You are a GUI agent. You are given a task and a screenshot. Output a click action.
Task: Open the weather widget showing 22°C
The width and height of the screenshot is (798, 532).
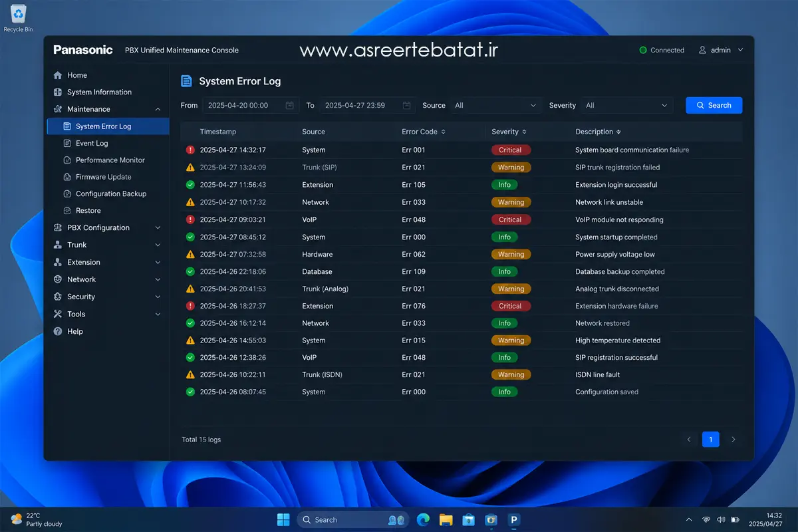(x=37, y=519)
